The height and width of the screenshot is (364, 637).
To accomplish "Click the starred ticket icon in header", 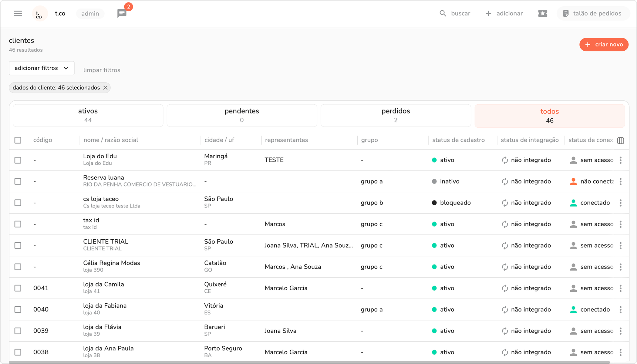I will coord(542,13).
